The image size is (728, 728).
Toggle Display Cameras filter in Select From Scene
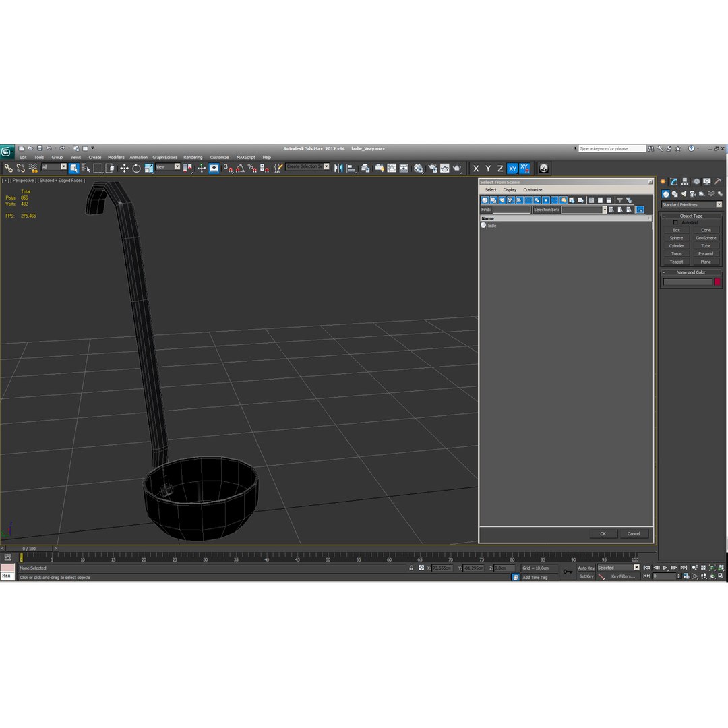511,200
